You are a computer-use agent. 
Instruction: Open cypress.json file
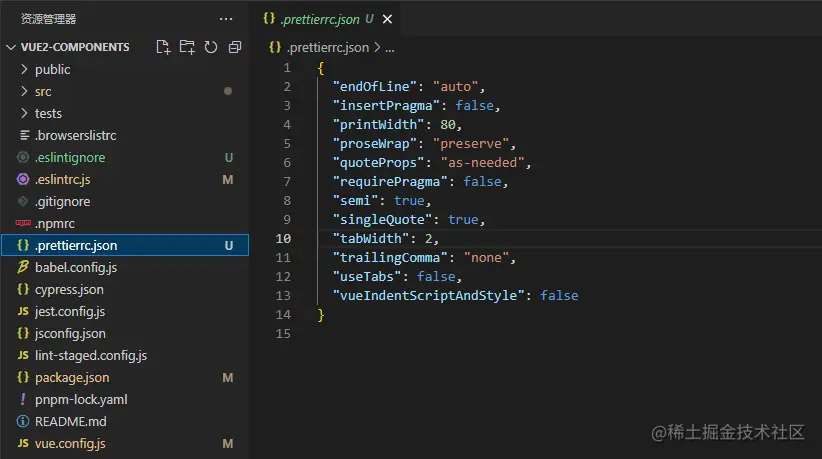(x=69, y=289)
